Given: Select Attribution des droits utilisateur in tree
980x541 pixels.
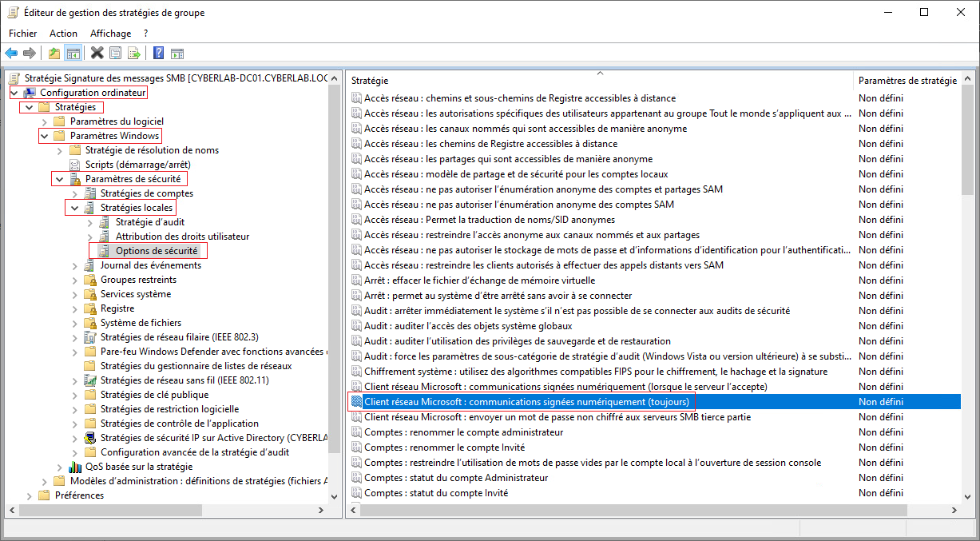Looking at the screenshot, I should [182, 237].
